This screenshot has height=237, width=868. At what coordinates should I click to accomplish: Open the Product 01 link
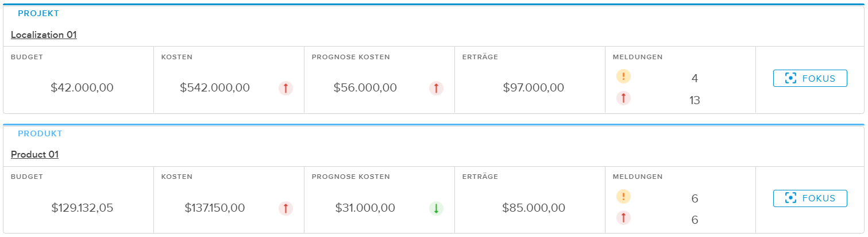[34, 155]
